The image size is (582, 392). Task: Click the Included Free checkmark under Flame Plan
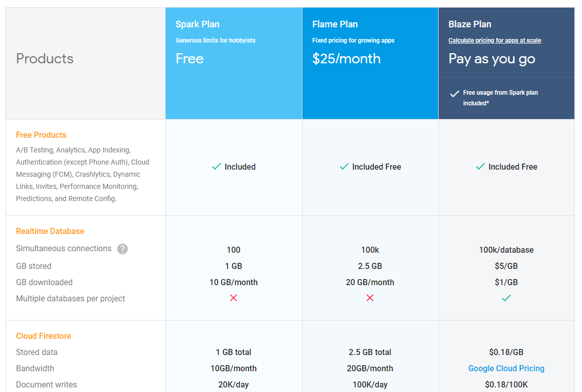point(344,166)
